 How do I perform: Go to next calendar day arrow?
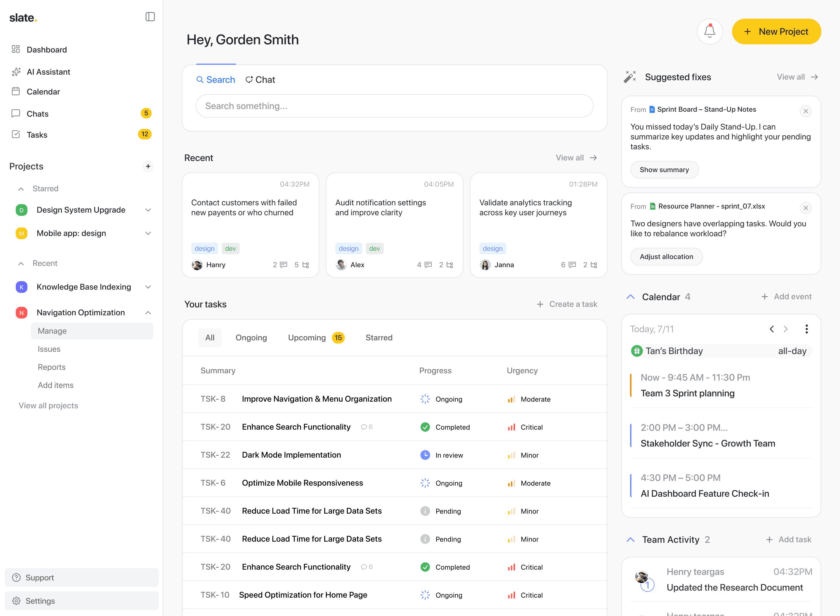(785, 329)
